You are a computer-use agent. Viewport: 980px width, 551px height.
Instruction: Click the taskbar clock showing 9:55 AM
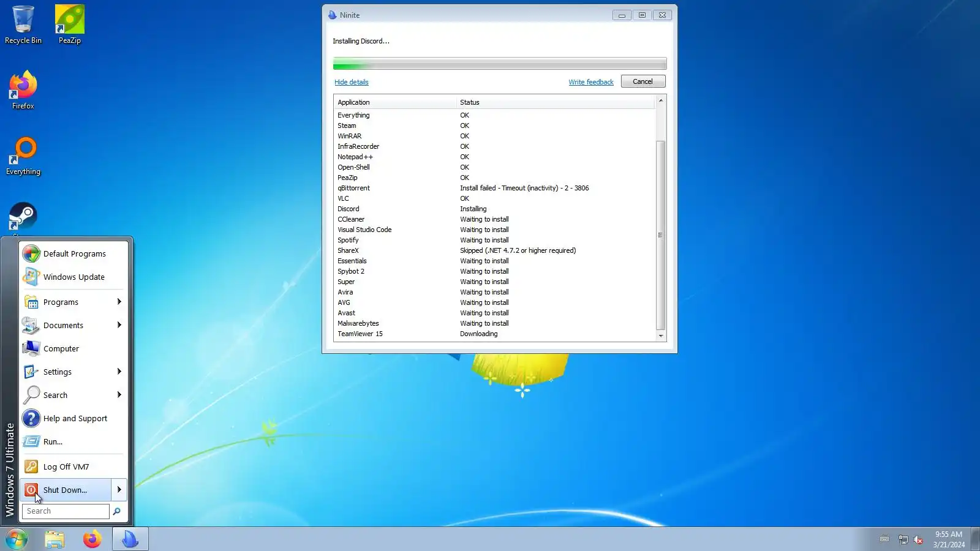click(x=949, y=539)
